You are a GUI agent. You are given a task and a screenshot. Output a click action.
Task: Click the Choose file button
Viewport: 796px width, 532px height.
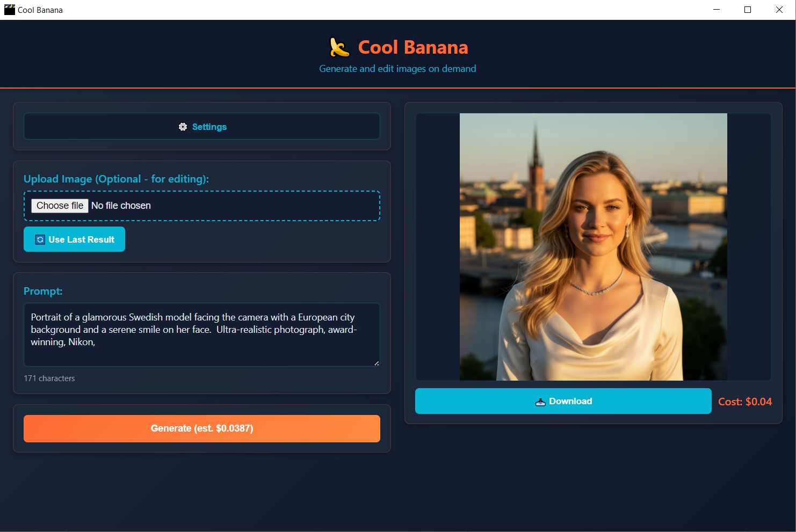coord(59,206)
